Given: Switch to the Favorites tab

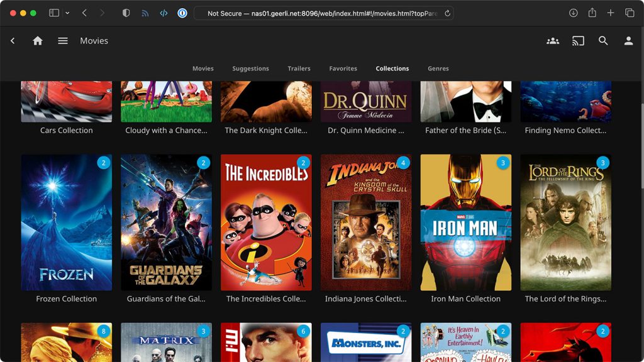Looking at the screenshot, I should click(x=343, y=69).
